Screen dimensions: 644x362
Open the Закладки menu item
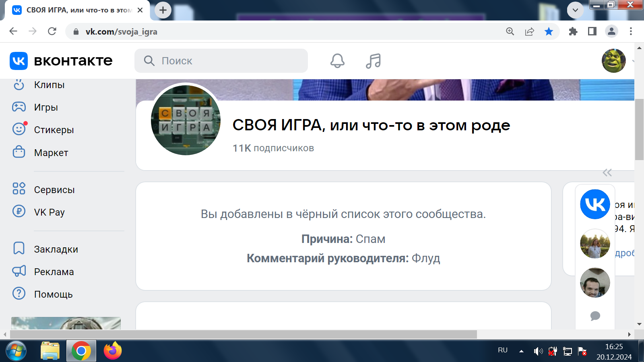coord(56,249)
